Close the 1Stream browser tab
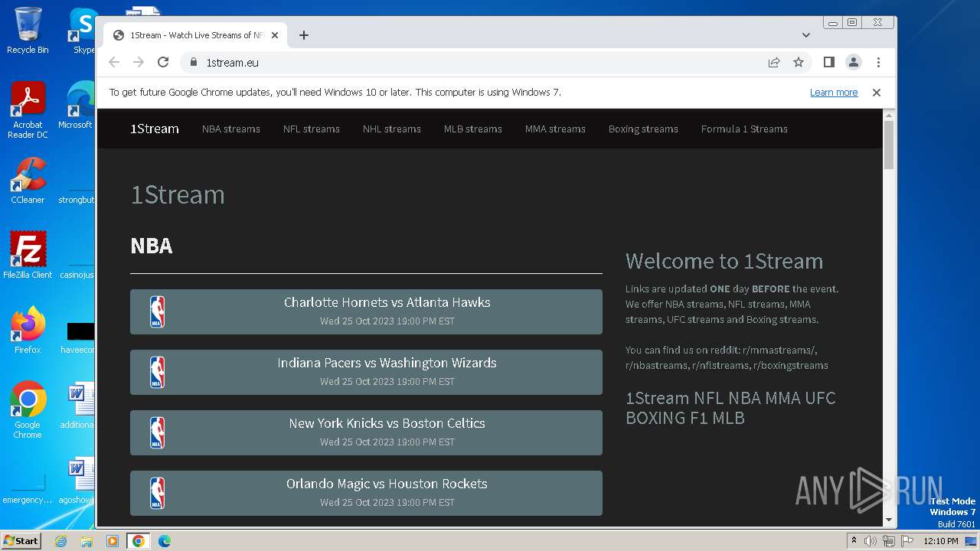This screenshot has height=551, width=980. tap(275, 35)
